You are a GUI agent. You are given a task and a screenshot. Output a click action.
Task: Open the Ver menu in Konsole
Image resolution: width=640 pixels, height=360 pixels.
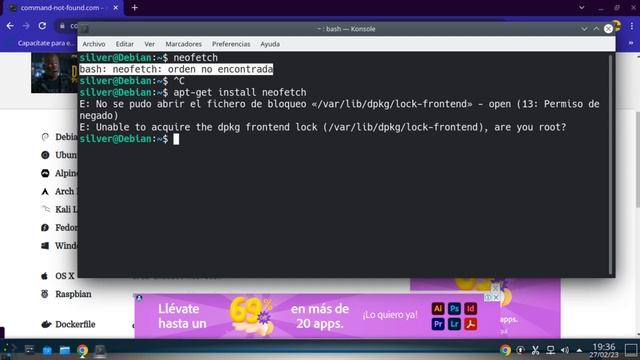[x=149, y=44]
